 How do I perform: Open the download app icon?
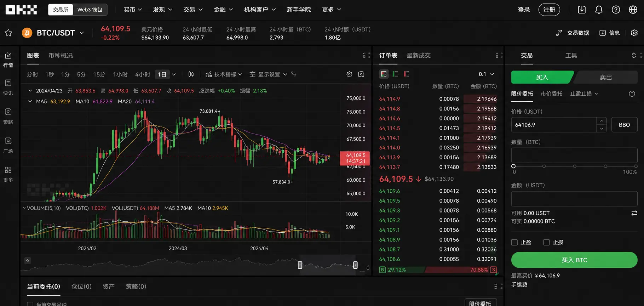coord(582,10)
